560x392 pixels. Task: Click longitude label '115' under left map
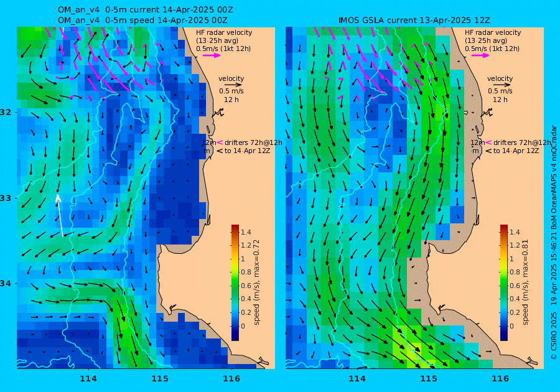(160, 379)
